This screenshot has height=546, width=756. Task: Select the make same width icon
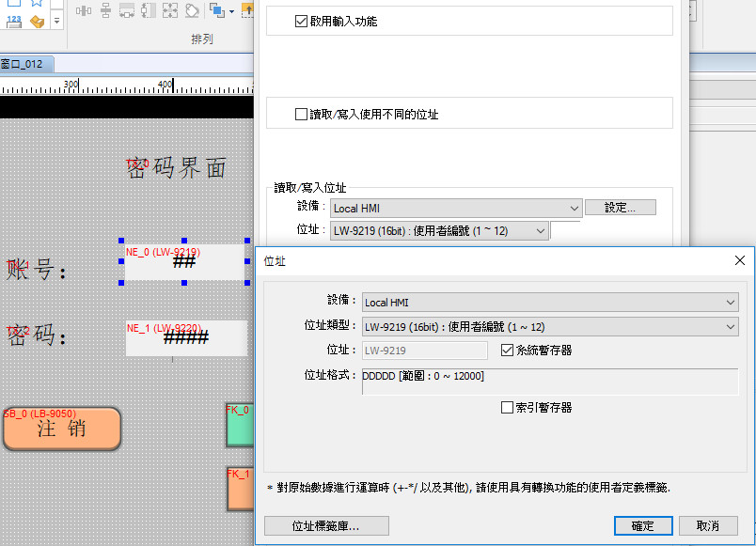pyautogui.click(x=127, y=11)
